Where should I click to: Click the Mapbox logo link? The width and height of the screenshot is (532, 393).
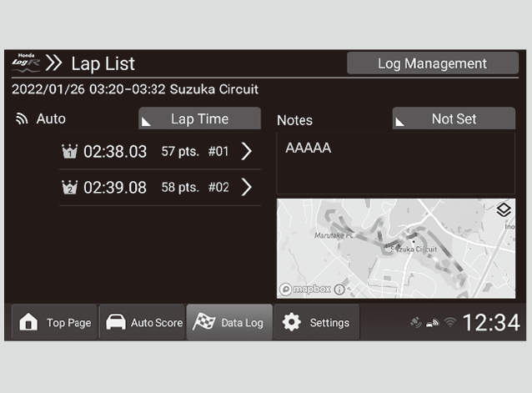tap(305, 290)
